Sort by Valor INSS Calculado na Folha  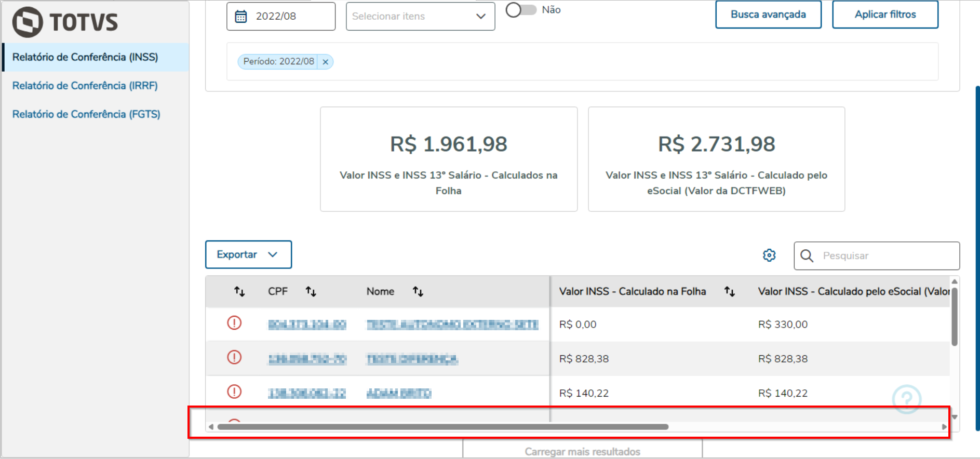(729, 292)
